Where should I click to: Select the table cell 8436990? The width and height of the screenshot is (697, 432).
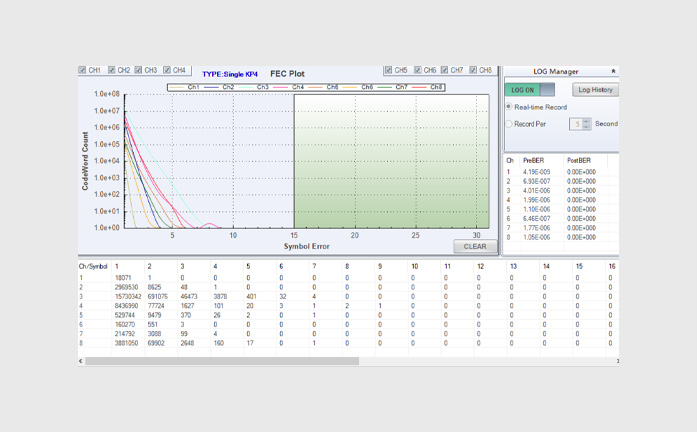click(x=126, y=306)
